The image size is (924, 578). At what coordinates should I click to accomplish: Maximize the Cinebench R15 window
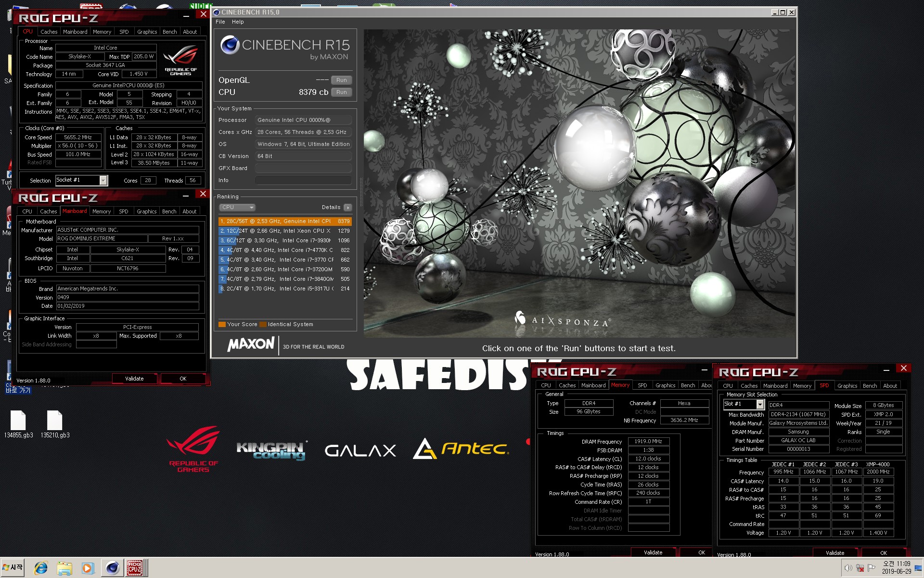(783, 13)
